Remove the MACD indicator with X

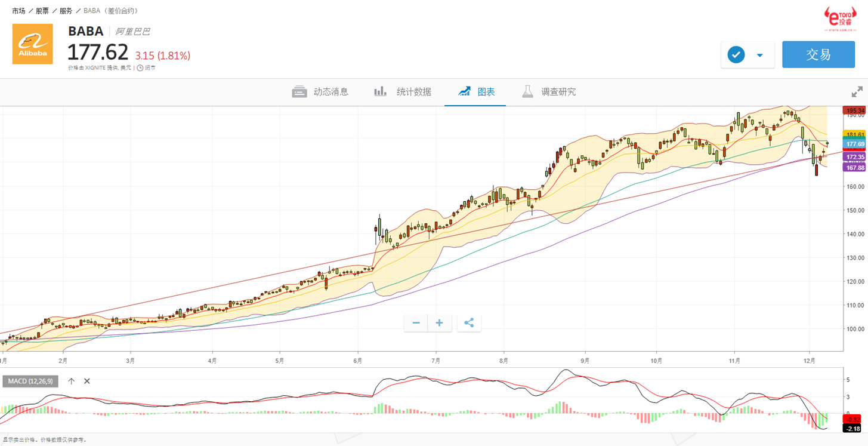87,381
